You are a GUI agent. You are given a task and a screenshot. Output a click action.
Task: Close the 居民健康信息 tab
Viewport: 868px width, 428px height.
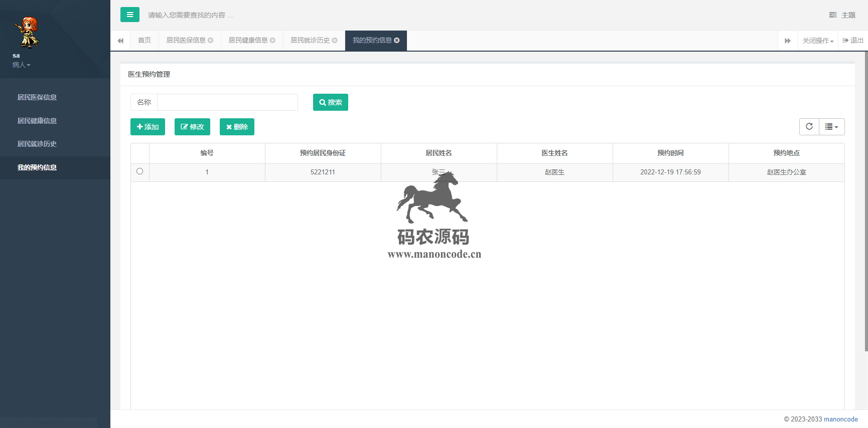click(x=272, y=40)
